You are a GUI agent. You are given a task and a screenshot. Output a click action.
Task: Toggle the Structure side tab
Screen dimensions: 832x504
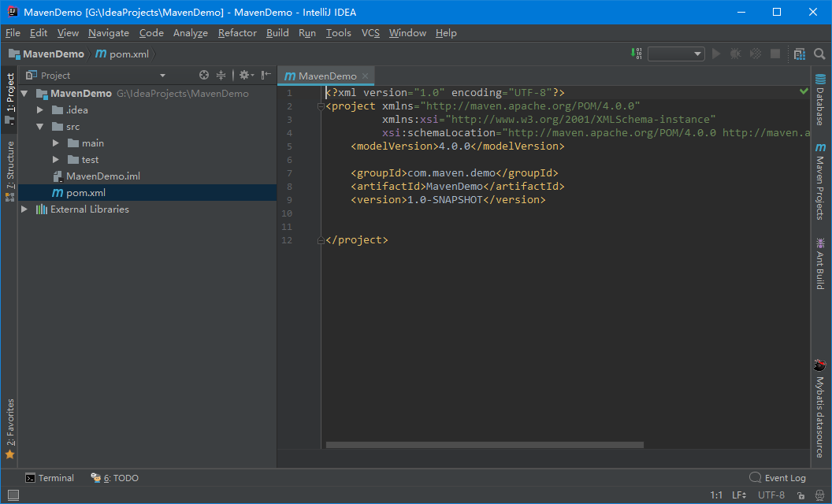9,171
